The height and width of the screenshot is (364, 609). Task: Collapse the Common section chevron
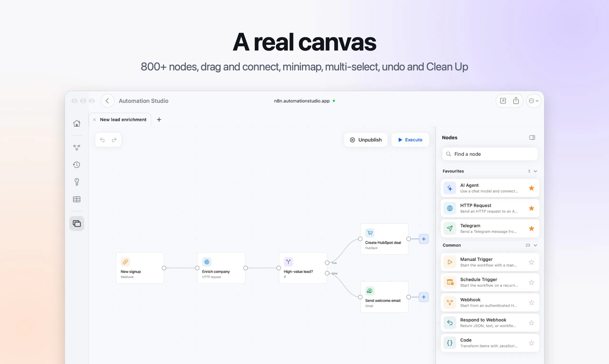click(535, 245)
